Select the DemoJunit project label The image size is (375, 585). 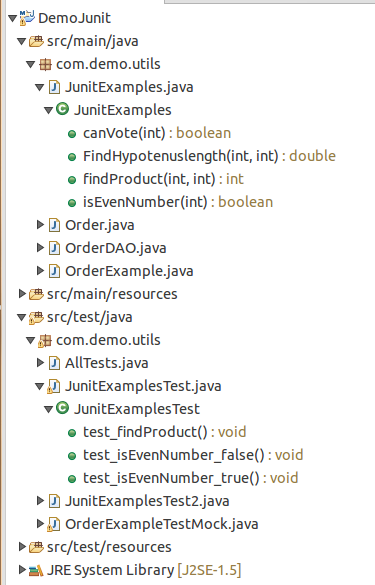(74, 18)
